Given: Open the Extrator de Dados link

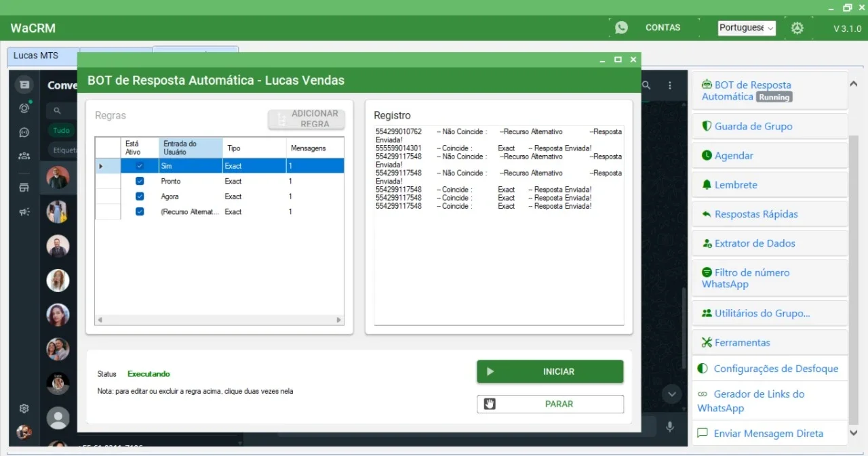Looking at the screenshot, I should click(755, 243).
